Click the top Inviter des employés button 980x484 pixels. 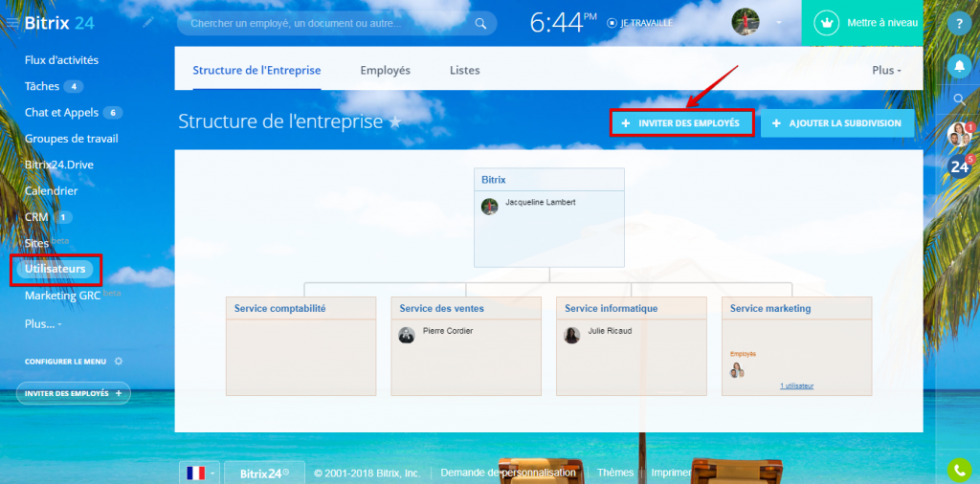click(x=681, y=123)
